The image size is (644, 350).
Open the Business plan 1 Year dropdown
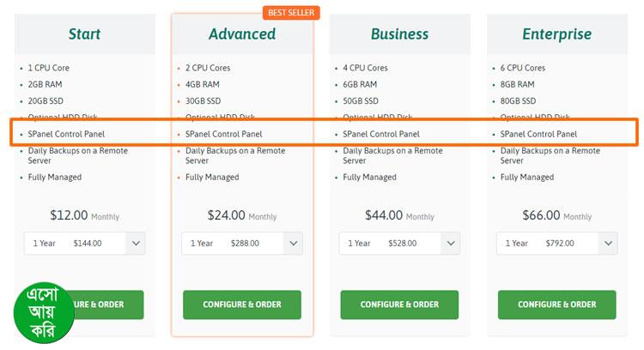click(399, 243)
